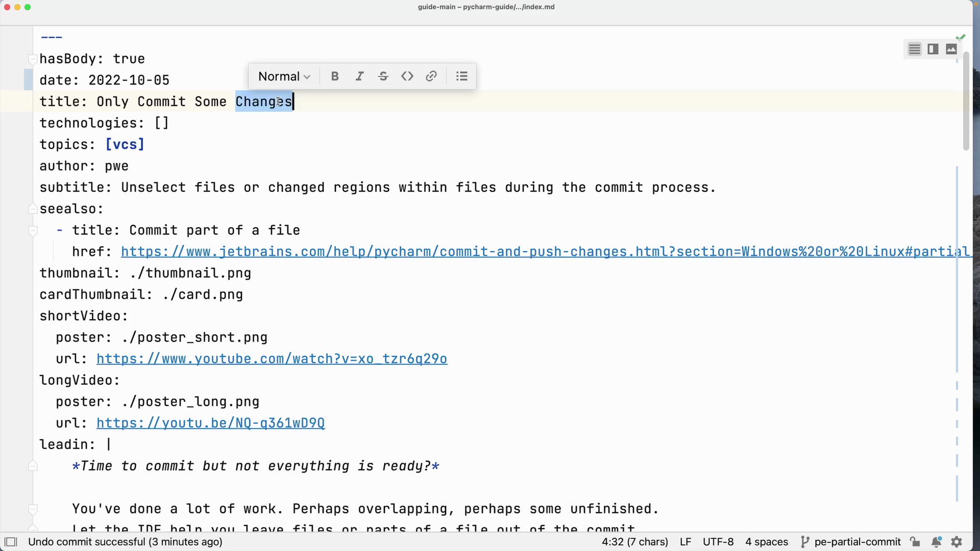Collapse the seealso section using the gutter arrow
The height and width of the screenshot is (551, 980).
tap(32, 209)
